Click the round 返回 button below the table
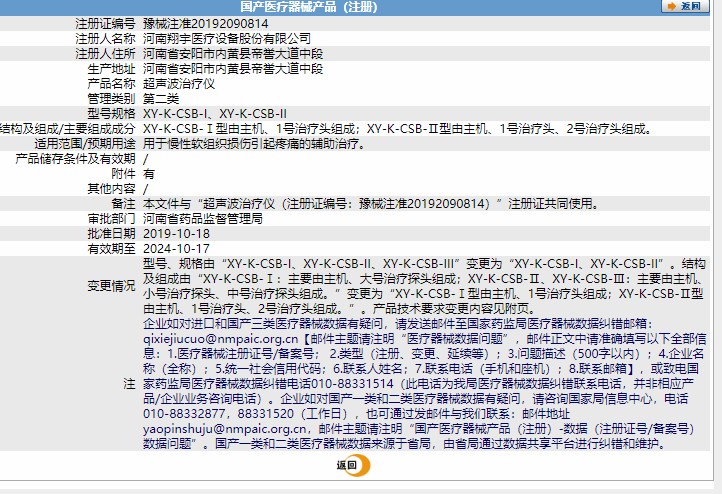This screenshot has height=494, width=722. (x=354, y=465)
